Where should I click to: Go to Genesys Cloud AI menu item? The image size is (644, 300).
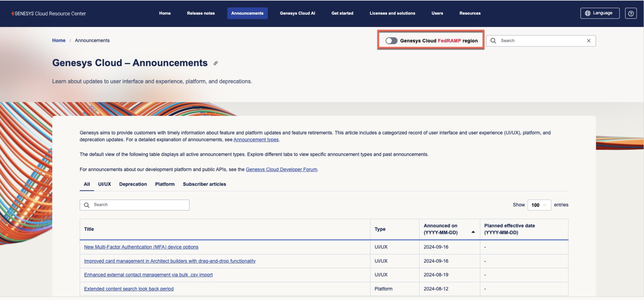(x=297, y=13)
